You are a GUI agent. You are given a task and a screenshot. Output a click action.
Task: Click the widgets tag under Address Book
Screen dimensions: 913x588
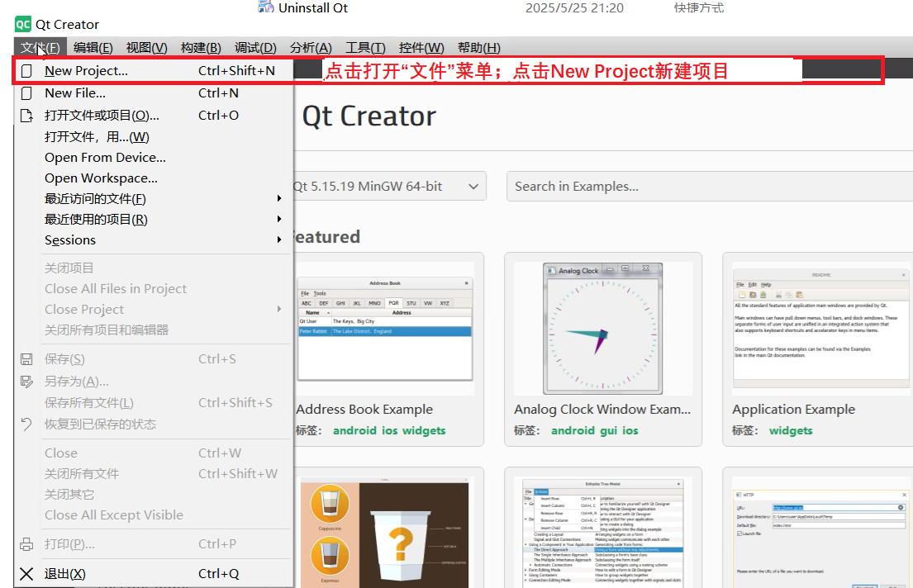tap(424, 431)
